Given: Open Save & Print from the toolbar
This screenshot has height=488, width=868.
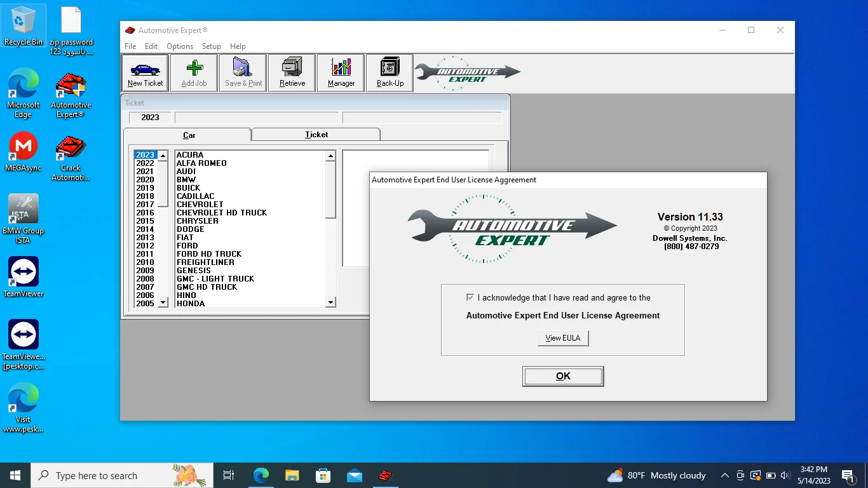Looking at the screenshot, I should click(x=242, y=72).
